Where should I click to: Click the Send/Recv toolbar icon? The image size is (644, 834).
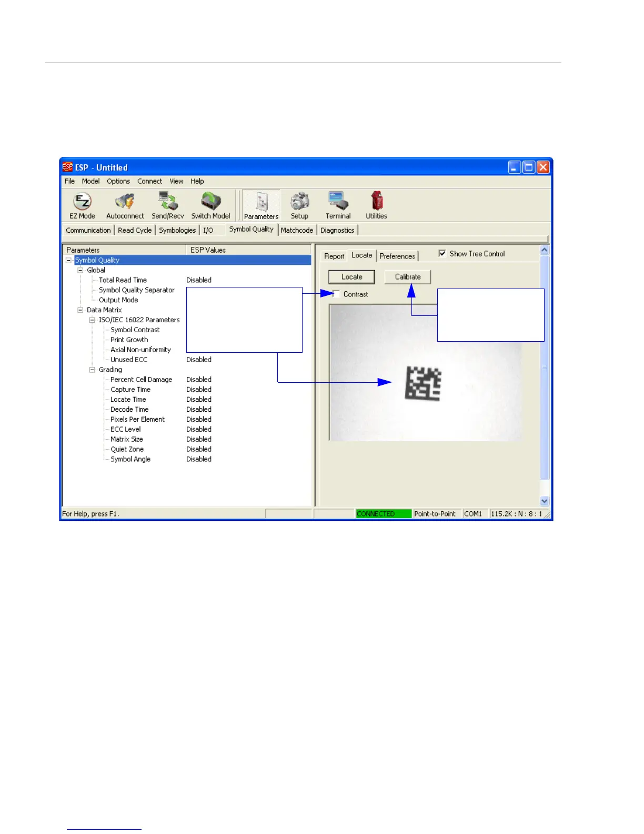coord(168,205)
